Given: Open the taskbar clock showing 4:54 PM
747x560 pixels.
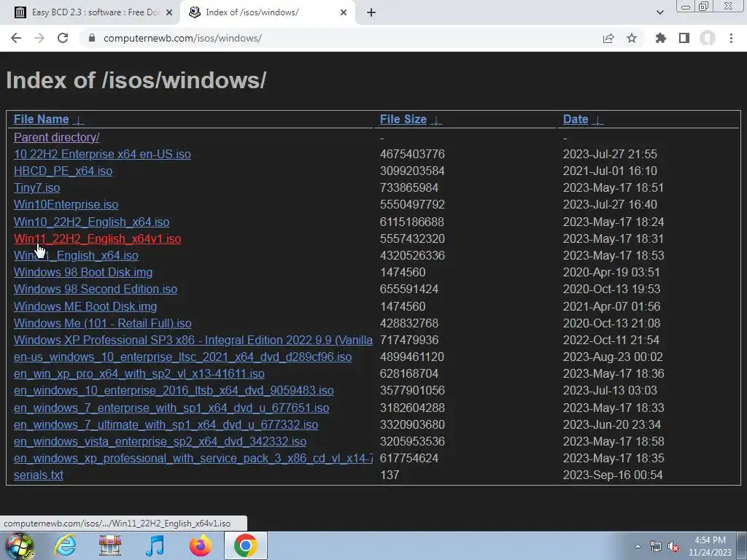Looking at the screenshot, I should [x=710, y=546].
